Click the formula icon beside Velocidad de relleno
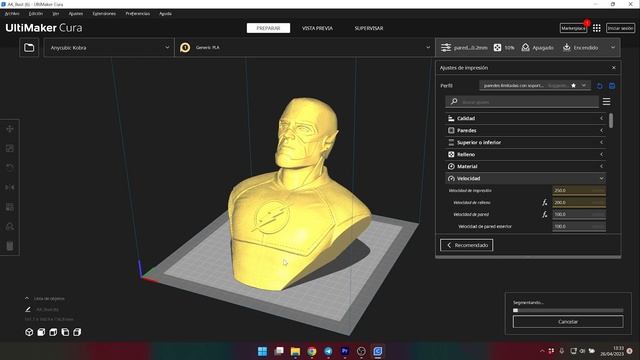Image resolution: width=640 pixels, height=360 pixels. click(x=544, y=202)
